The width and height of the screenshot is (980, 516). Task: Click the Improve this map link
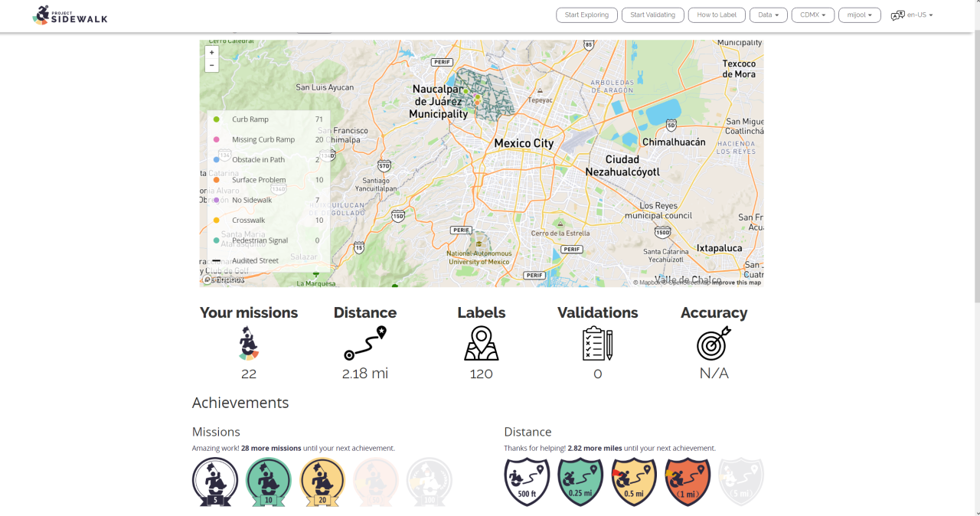[737, 282]
